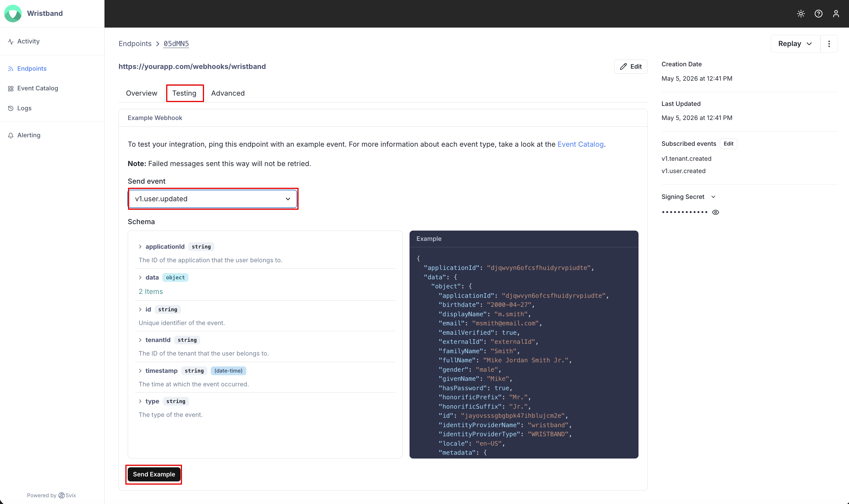Switch to the Advanced tab

pos(228,93)
